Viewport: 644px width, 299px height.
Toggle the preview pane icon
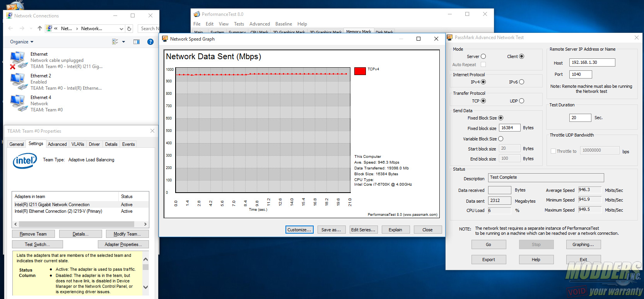click(x=137, y=42)
